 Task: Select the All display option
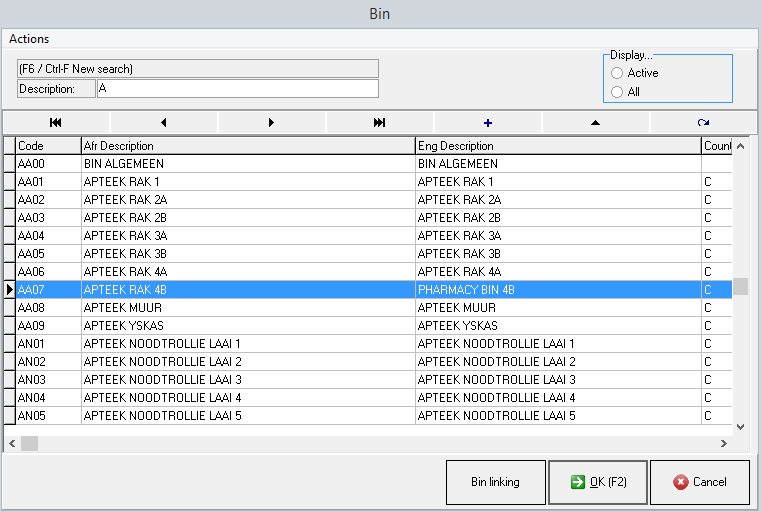[x=617, y=92]
